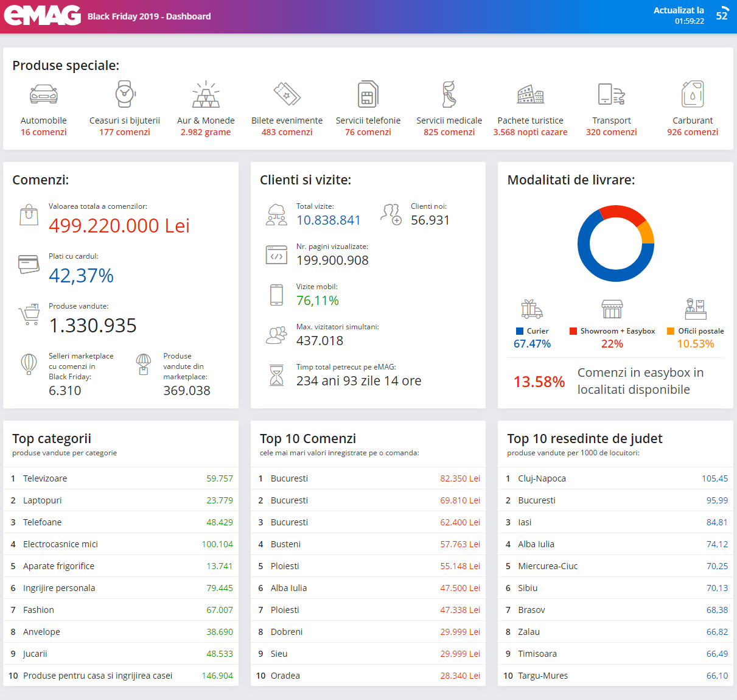The height and width of the screenshot is (700, 737).
Task: Click the Automobile car icon
Action: point(44,94)
